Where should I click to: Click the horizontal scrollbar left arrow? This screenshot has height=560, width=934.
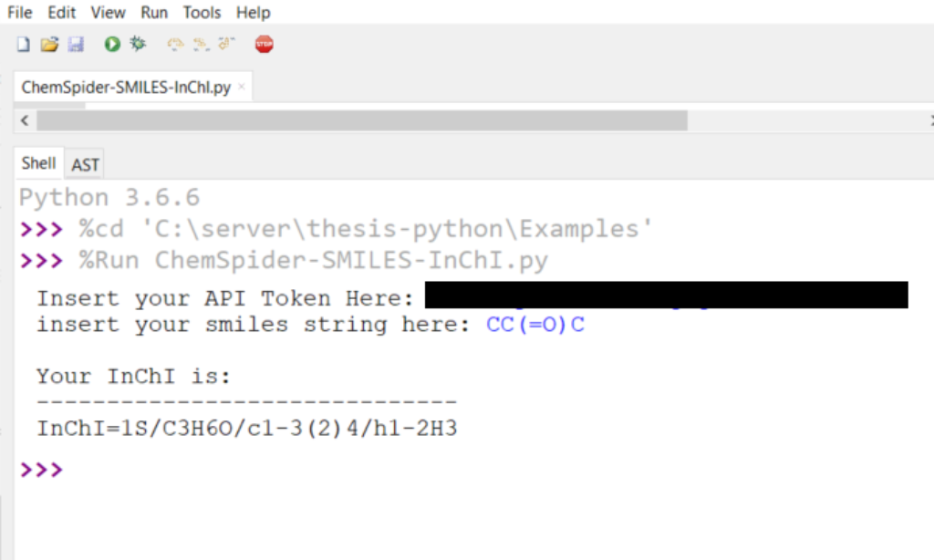click(25, 120)
